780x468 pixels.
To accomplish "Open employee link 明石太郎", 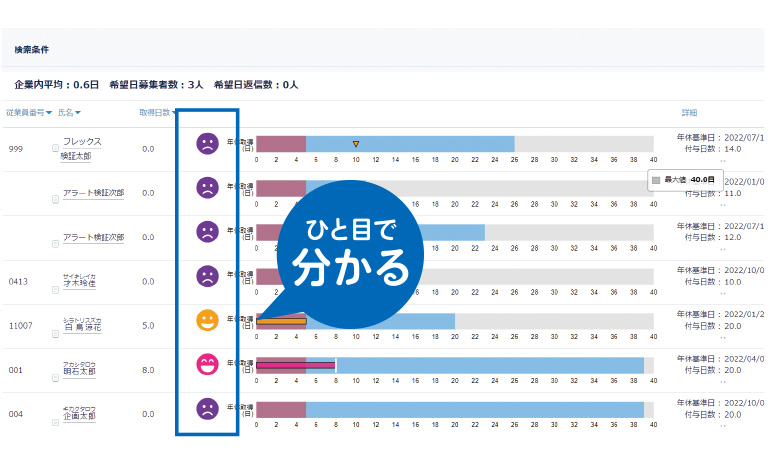I will (x=80, y=371).
